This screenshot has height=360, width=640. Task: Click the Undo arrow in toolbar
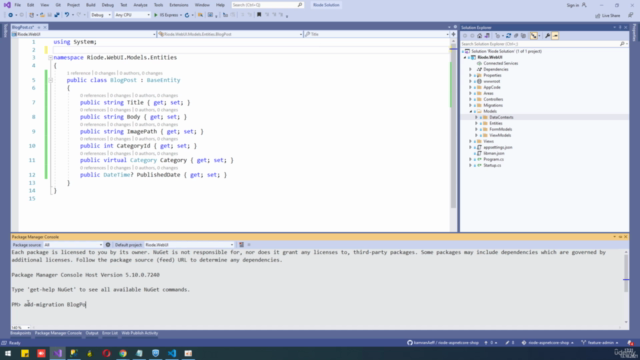tap(67, 15)
